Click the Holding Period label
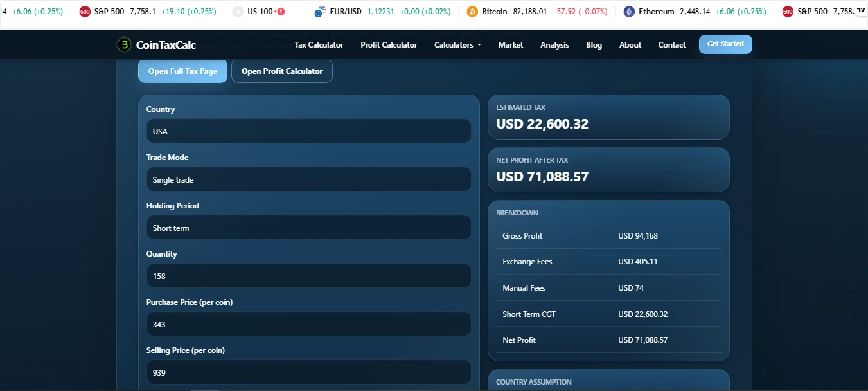The height and width of the screenshot is (391, 868). (173, 206)
